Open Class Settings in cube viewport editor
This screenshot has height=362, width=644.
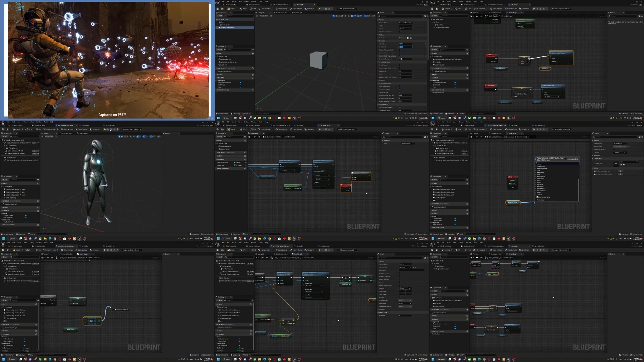[x=282, y=9]
